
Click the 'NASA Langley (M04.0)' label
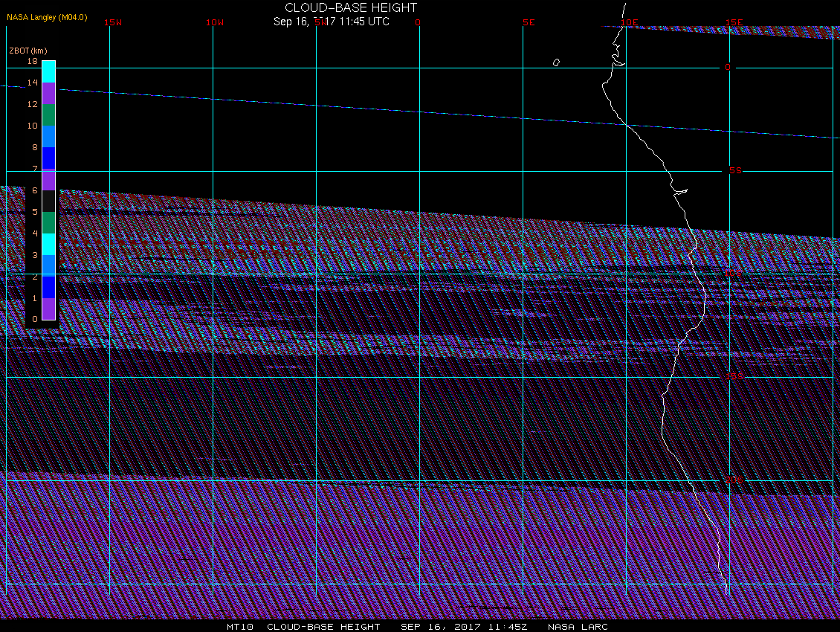[47, 17]
